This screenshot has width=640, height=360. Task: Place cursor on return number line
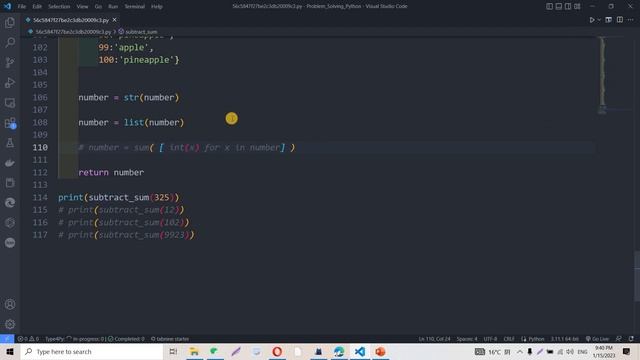coord(111,173)
